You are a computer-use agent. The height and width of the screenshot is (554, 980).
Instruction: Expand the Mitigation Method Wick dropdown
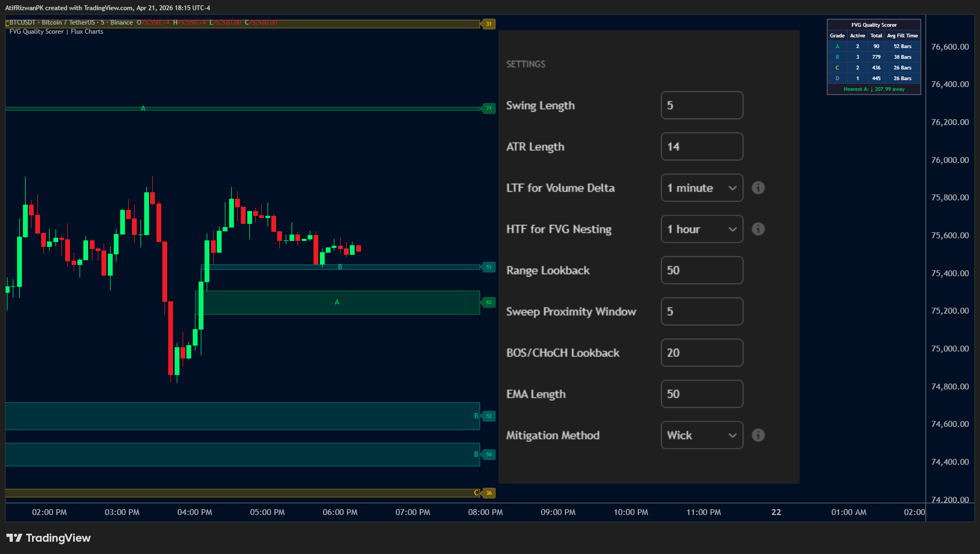(x=702, y=435)
